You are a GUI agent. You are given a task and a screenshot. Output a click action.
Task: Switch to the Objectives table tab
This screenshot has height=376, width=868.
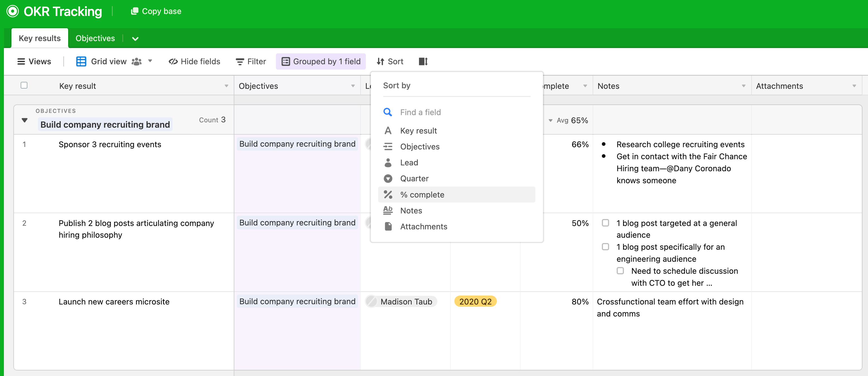(95, 38)
